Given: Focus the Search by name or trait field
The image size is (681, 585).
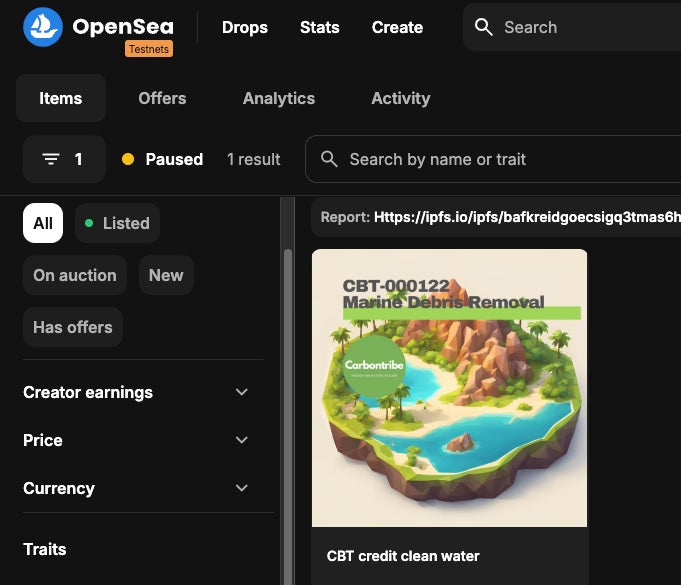Looking at the screenshot, I should tap(493, 159).
